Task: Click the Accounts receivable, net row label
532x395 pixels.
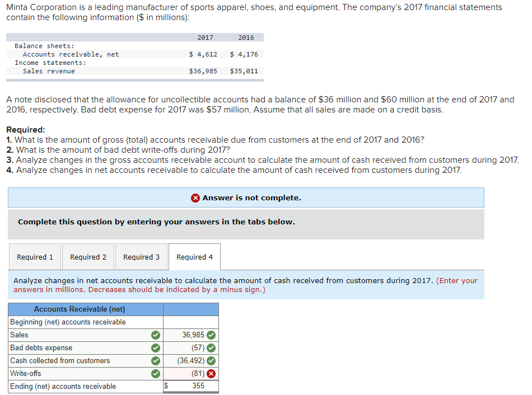Action: (71, 54)
